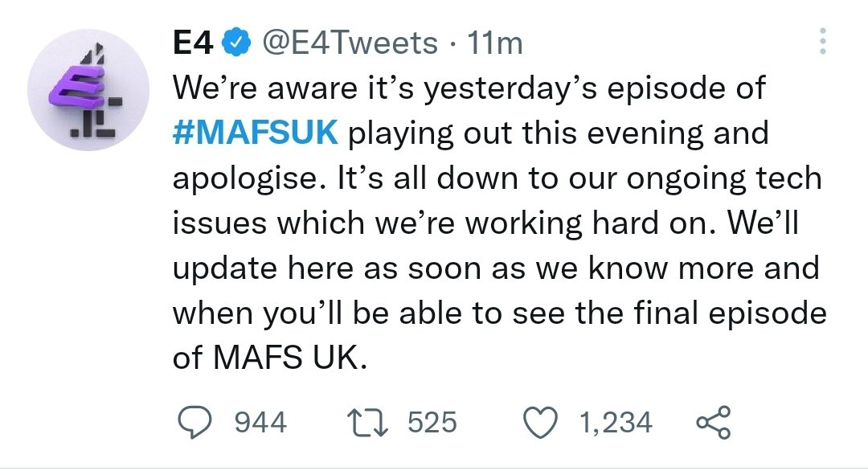Screen dimensions: 868x475
Task: Click the 11m timestamp
Action: click(495, 43)
